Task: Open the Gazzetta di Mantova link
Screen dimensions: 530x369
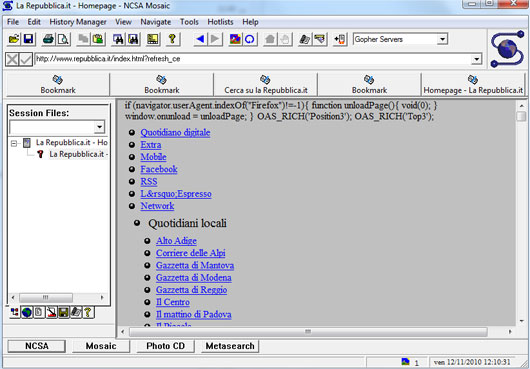Action: point(195,265)
